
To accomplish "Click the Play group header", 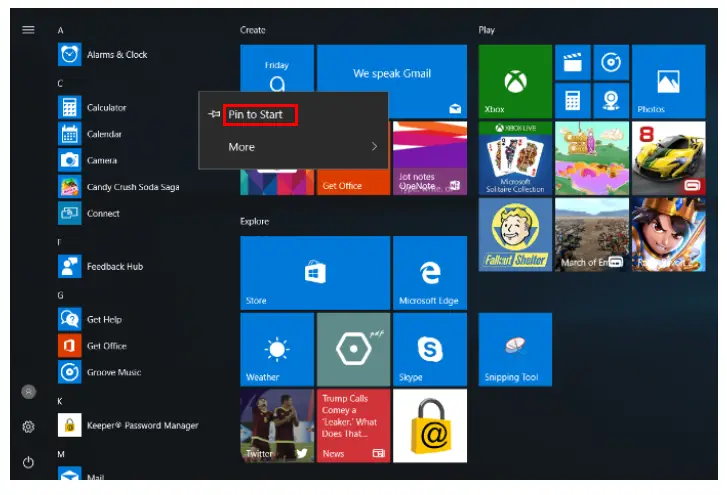I will 486,30.
